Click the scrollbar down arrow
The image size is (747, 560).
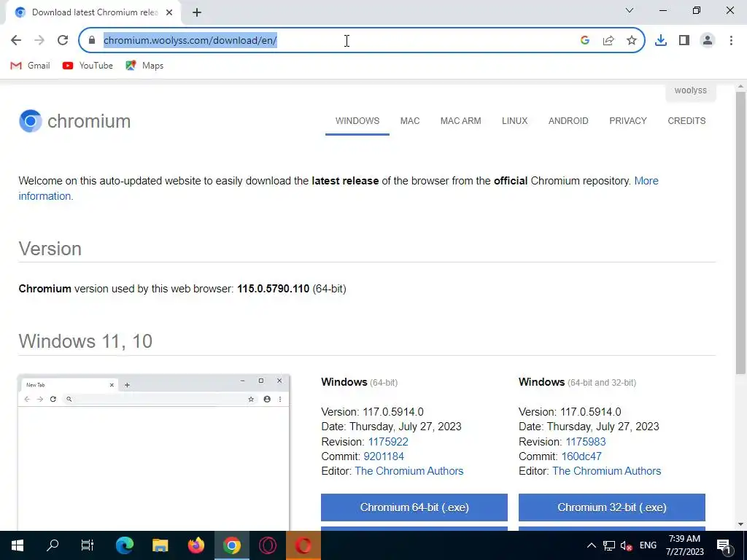[740, 524]
